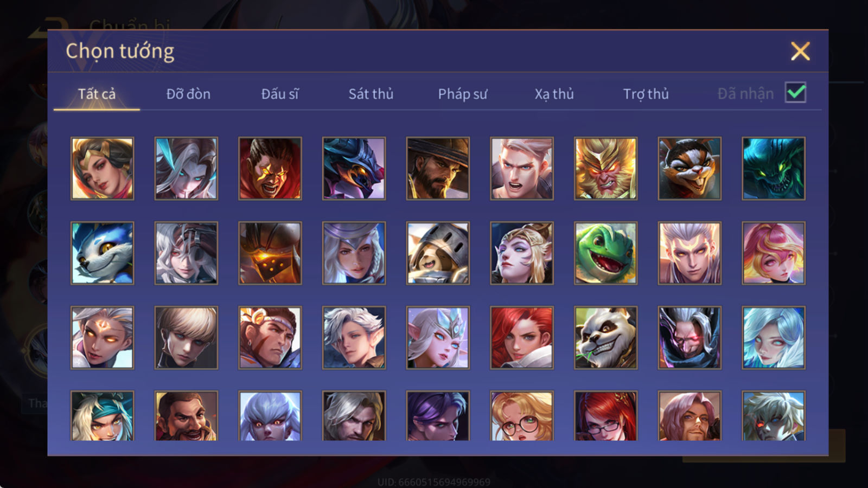Show the Pháp sư heroes tab
The height and width of the screenshot is (488, 868).
coord(462,94)
